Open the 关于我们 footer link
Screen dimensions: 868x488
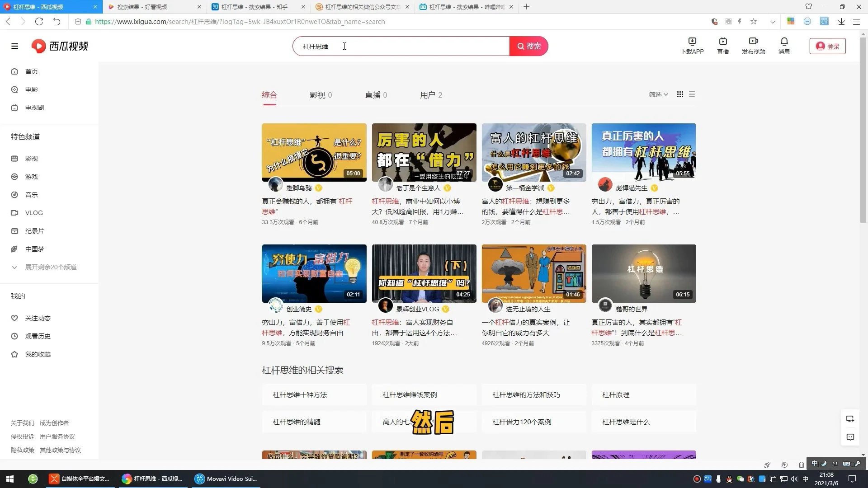23,423
